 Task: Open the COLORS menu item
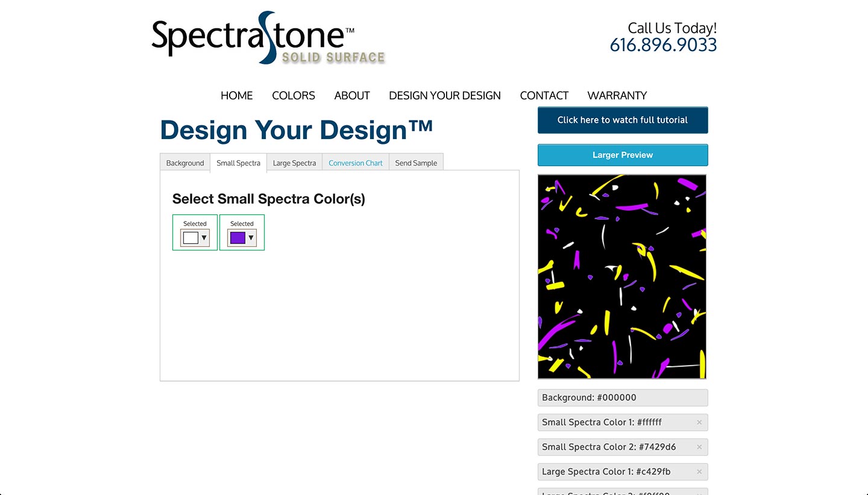tap(294, 95)
